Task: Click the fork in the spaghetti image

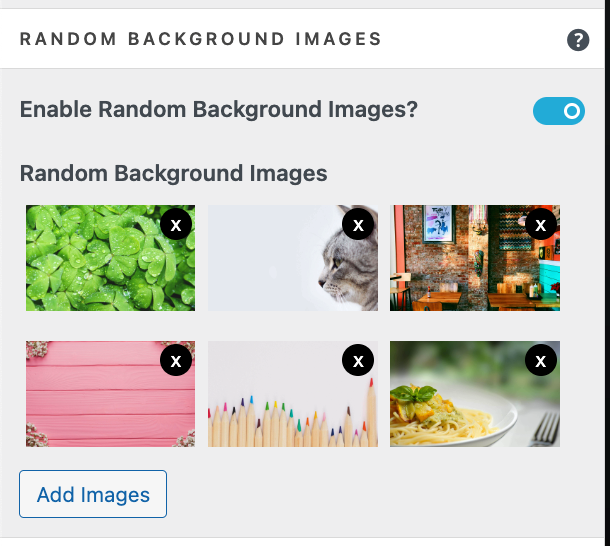Action: 548,430
